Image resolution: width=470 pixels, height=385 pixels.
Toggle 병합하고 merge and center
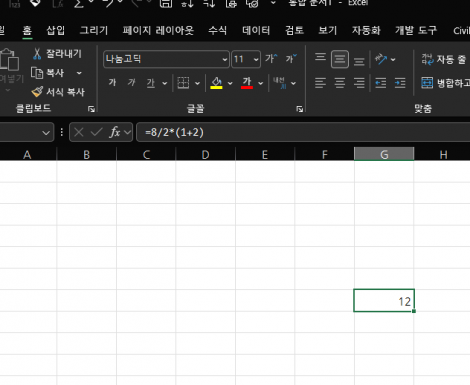(445, 83)
